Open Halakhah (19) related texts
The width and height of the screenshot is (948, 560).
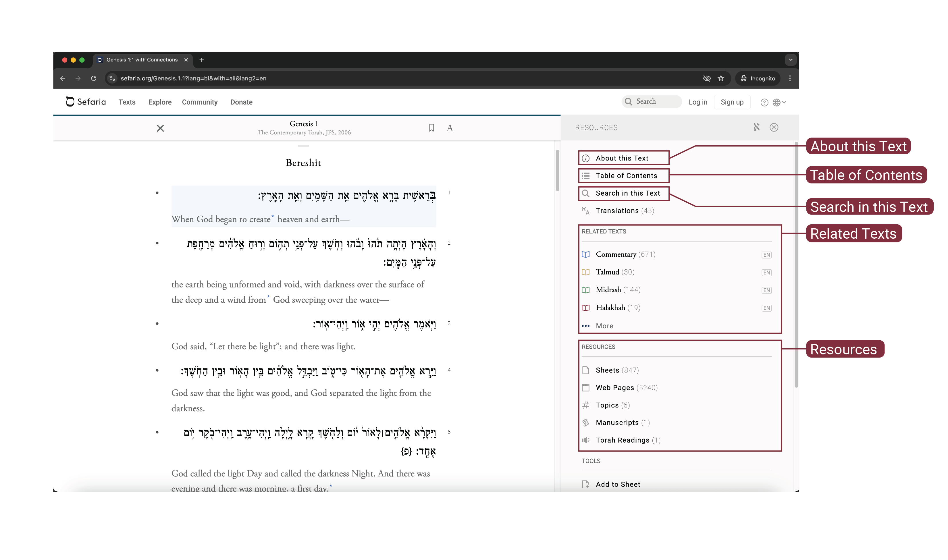618,308
